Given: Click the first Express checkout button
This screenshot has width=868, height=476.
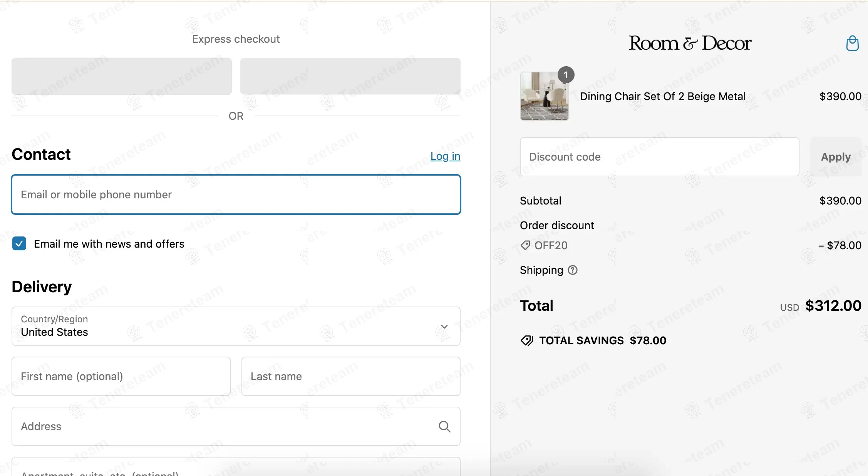Looking at the screenshot, I should (x=122, y=76).
